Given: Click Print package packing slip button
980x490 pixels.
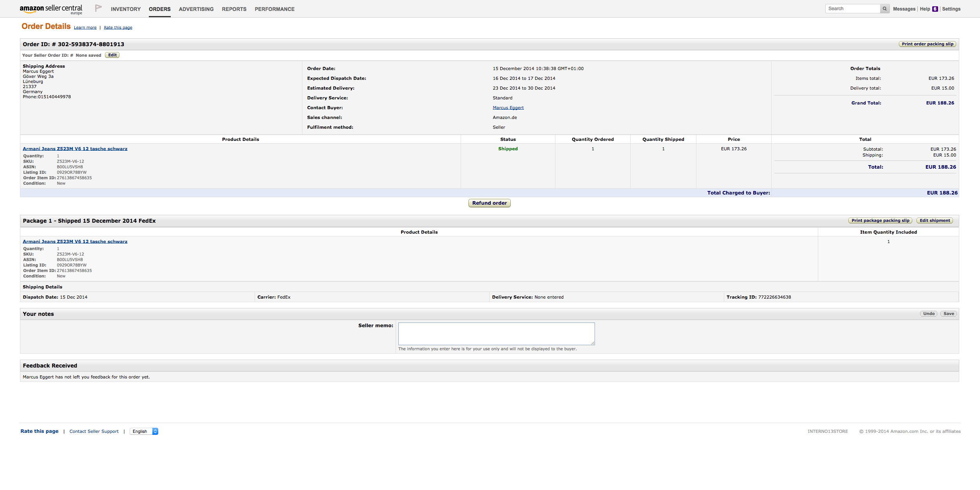Looking at the screenshot, I should pos(880,221).
